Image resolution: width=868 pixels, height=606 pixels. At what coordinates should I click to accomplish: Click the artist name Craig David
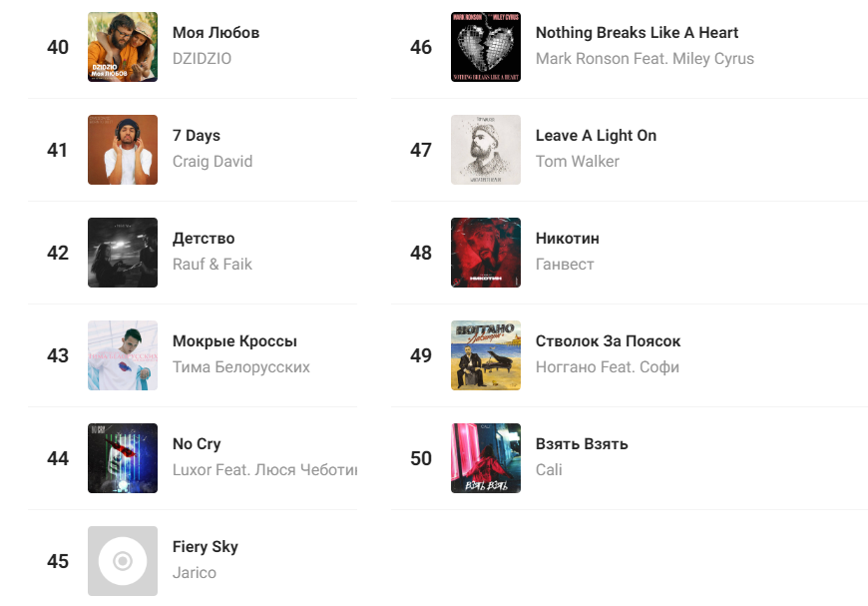click(213, 162)
